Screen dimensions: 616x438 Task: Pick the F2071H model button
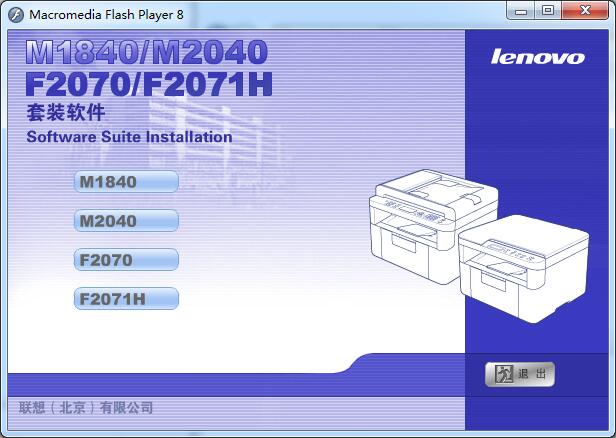pos(127,299)
